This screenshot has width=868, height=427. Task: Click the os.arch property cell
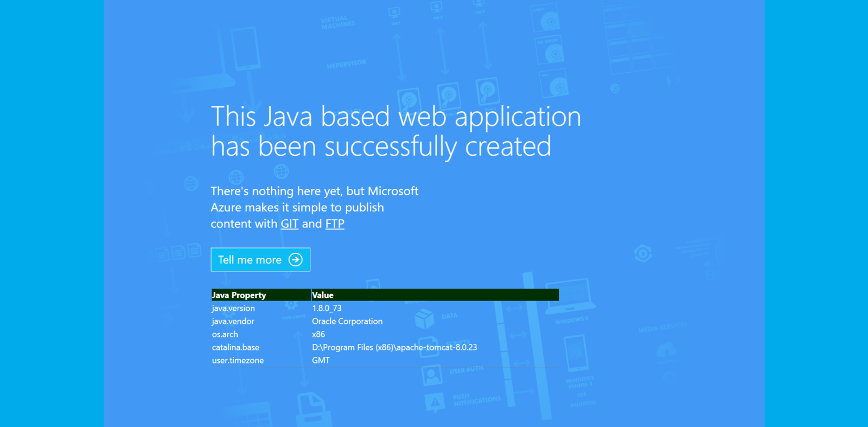pyautogui.click(x=225, y=334)
